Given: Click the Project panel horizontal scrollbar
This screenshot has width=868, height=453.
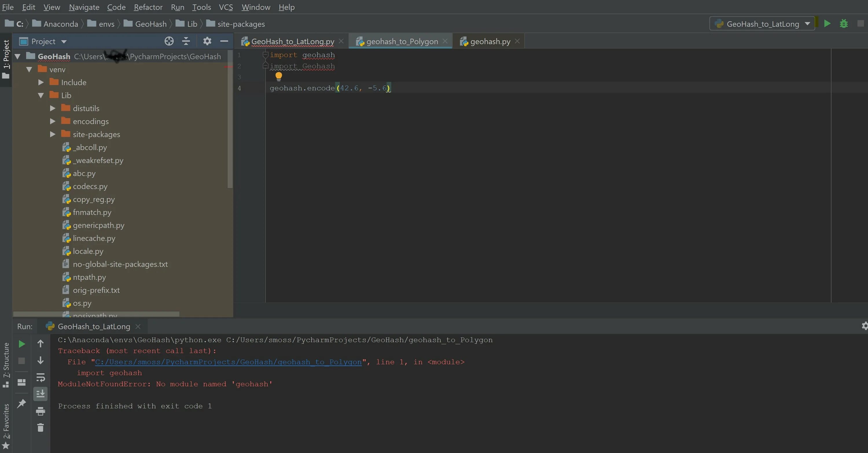Looking at the screenshot, I should 96,314.
